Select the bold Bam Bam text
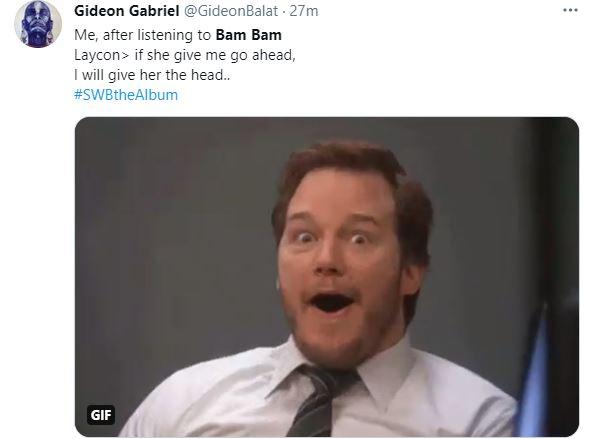The image size is (596, 439). pos(249,35)
